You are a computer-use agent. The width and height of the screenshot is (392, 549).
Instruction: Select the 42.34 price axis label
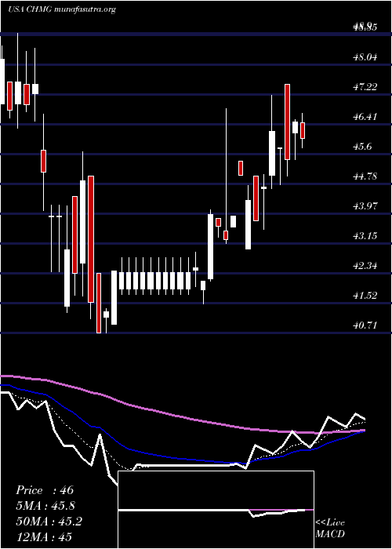coord(365,265)
